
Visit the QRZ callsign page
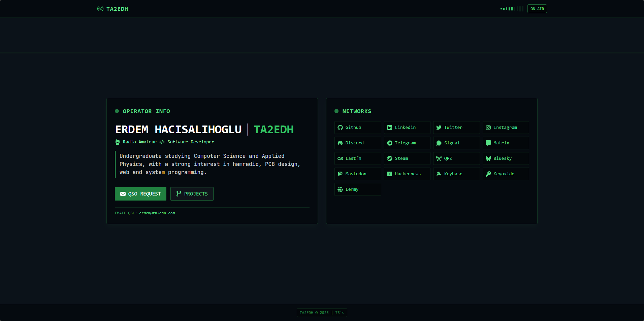[x=456, y=158]
